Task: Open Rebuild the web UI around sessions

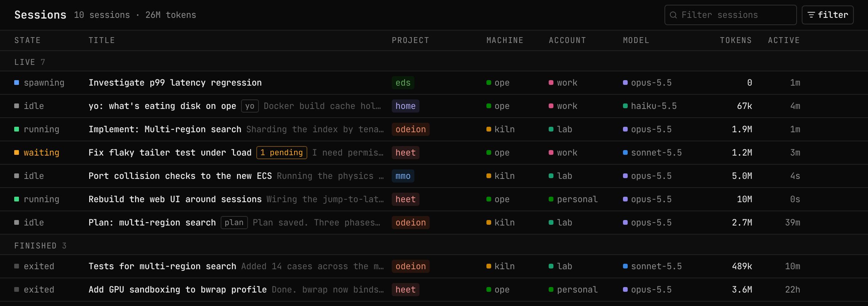Action: (x=175, y=199)
